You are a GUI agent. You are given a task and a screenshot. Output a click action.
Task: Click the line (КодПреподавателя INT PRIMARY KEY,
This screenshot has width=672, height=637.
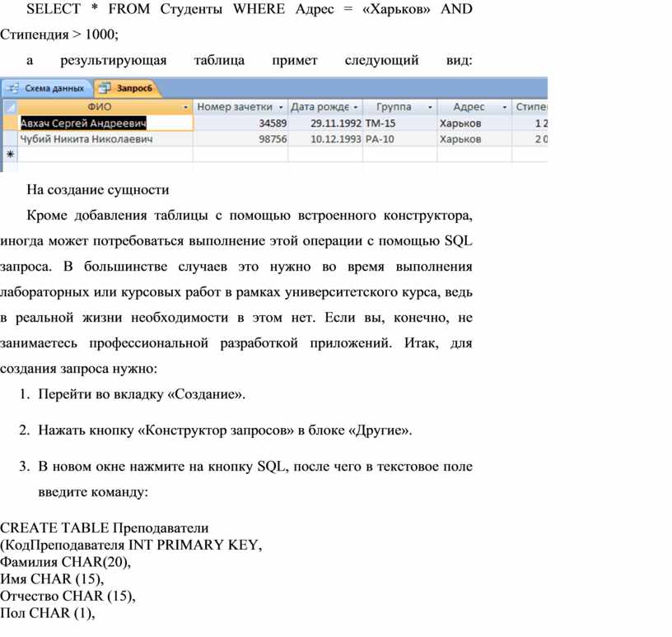131,545
